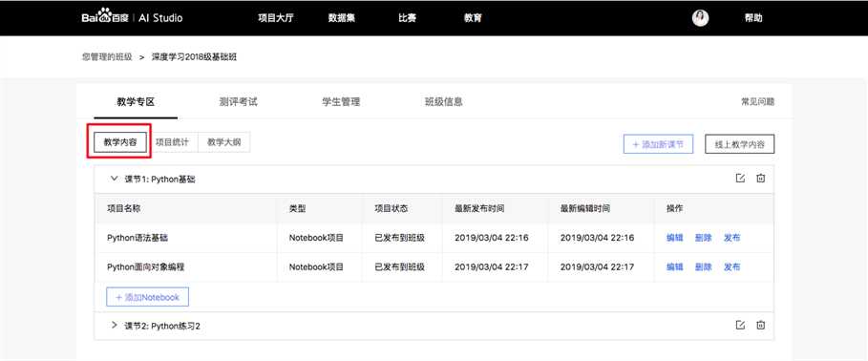Viewport: 868px width, 361px height.
Task: Switch to 班级信息 tab
Action: point(443,102)
